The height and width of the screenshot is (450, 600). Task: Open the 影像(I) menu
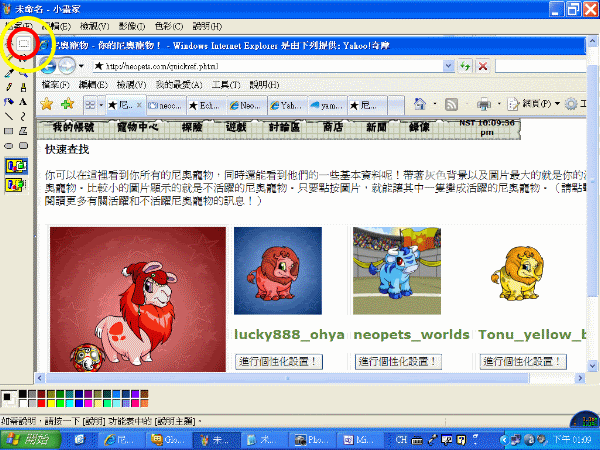tap(132, 26)
